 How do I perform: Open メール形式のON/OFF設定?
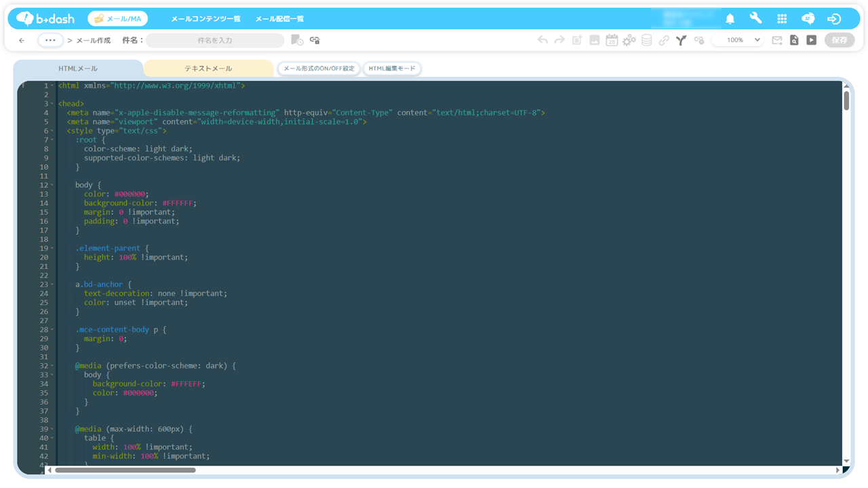click(x=319, y=68)
